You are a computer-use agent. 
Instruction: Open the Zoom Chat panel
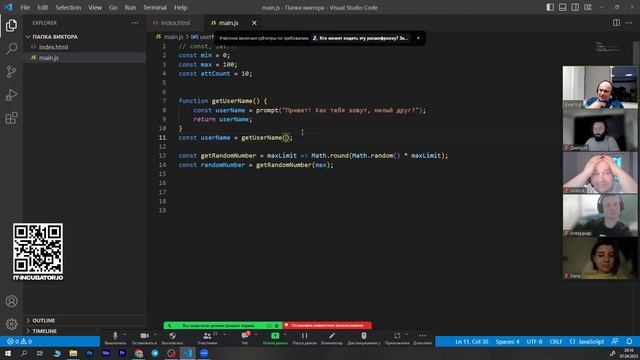point(245,338)
